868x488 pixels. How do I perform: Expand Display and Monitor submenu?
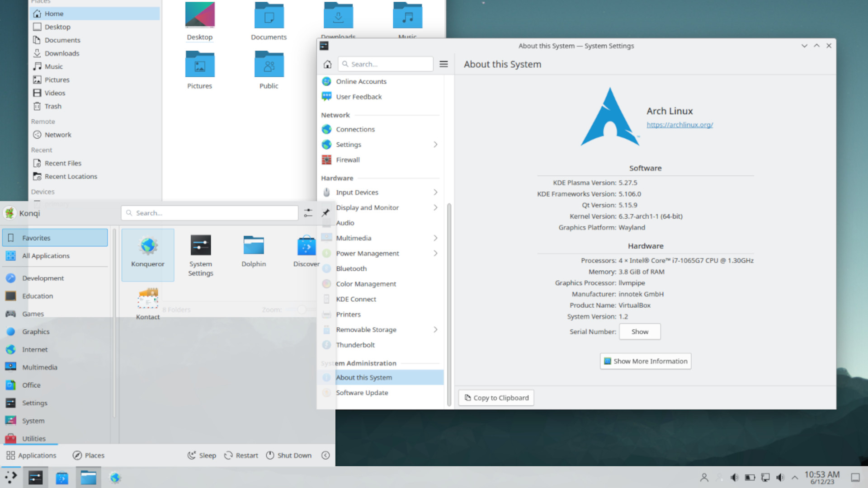pyautogui.click(x=435, y=208)
